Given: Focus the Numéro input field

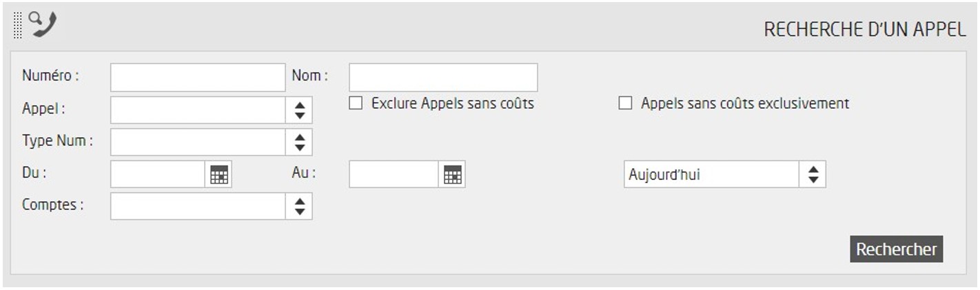Looking at the screenshot, I should 198,77.
